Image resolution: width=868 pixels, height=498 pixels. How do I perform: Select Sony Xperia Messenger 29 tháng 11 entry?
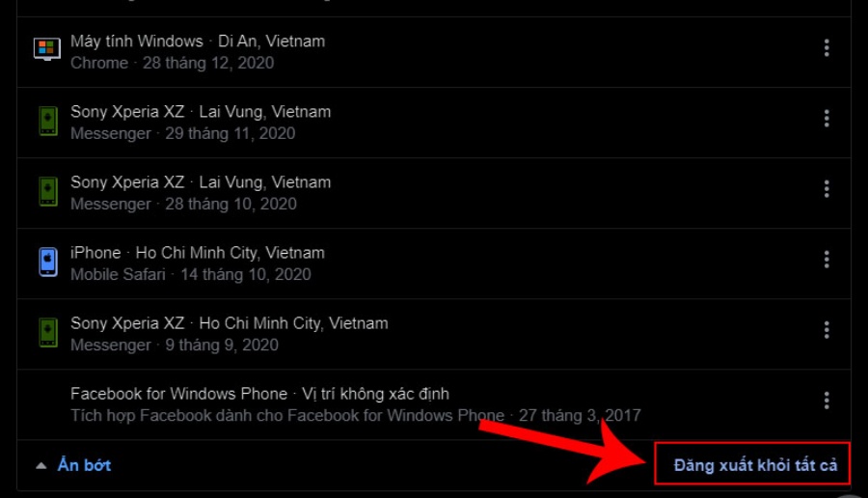433,123
